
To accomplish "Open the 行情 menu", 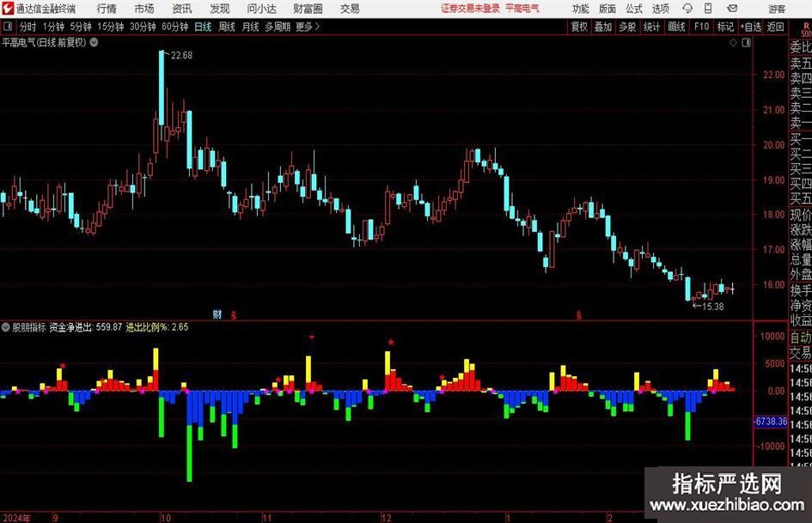I will coord(107,9).
